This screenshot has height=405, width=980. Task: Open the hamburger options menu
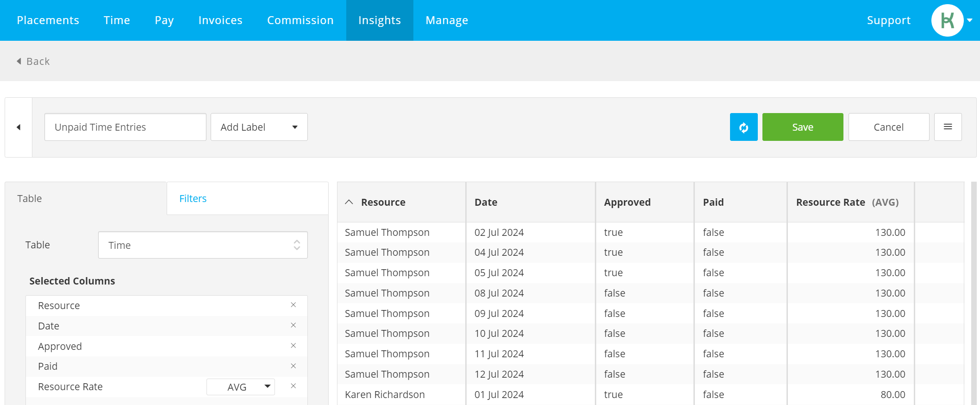(948, 127)
